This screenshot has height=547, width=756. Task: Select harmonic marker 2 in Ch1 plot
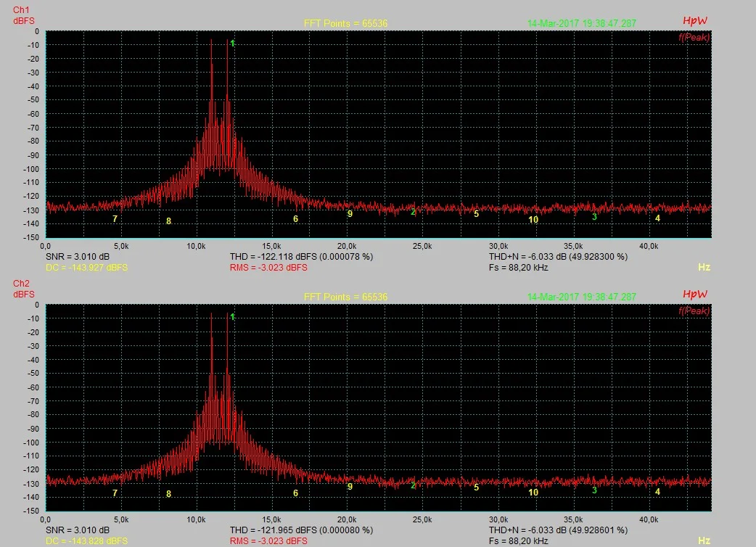(x=414, y=212)
